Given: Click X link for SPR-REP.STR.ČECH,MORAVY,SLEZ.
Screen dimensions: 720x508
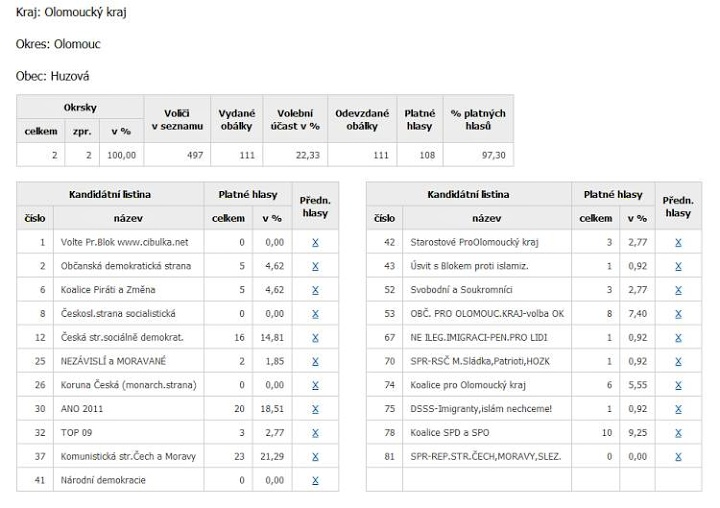Looking at the screenshot, I should [x=678, y=457].
